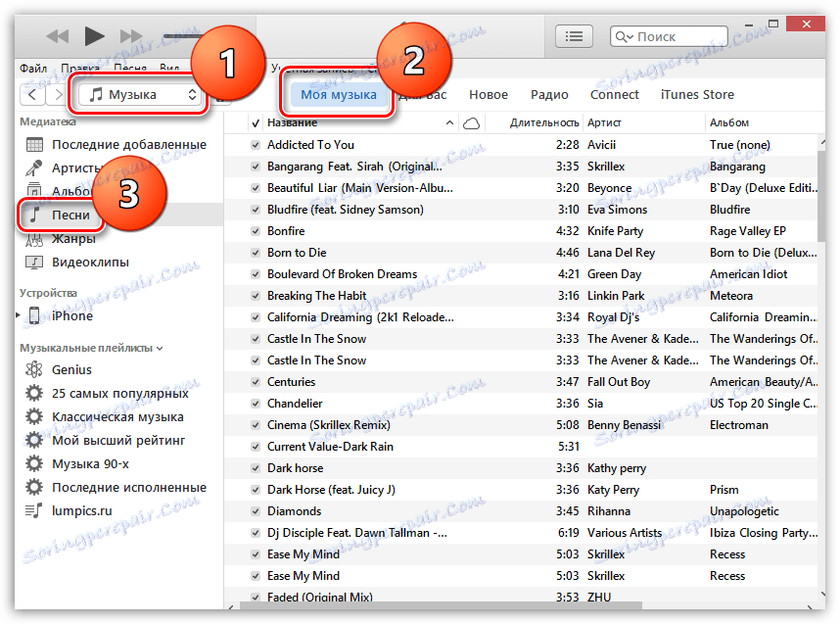The image size is (840, 624).
Task: Click the Музыка 90-х gear icon
Action: 34,463
